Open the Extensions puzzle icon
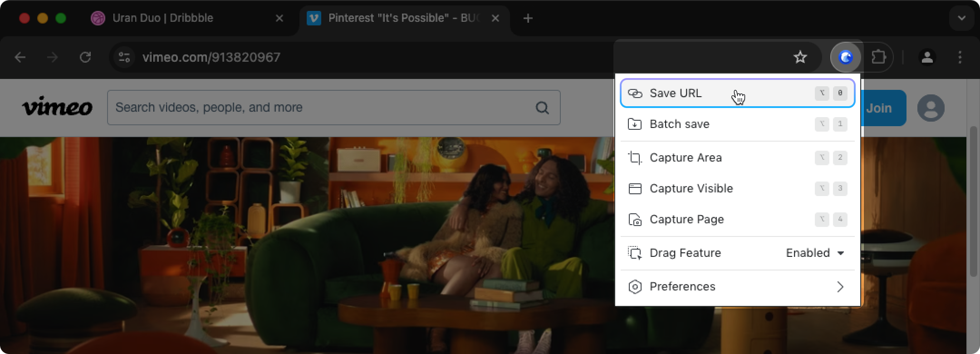The image size is (980, 354). (x=879, y=57)
